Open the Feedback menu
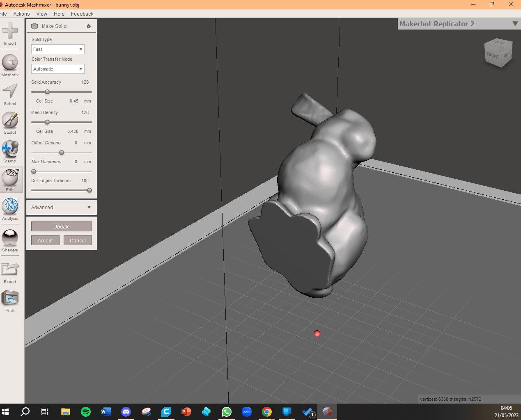This screenshot has width=521, height=420. point(82,14)
